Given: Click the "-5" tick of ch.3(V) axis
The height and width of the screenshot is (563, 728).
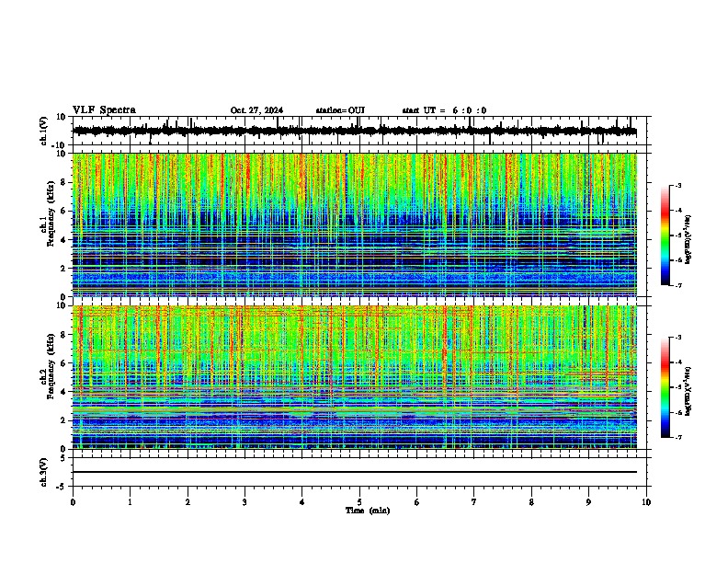Looking at the screenshot, I should (62, 487).
